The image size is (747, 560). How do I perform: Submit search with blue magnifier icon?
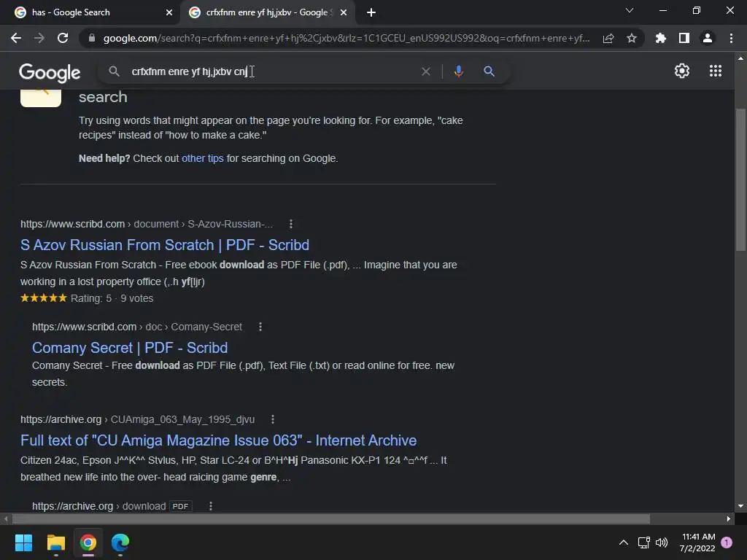(489, 71)
